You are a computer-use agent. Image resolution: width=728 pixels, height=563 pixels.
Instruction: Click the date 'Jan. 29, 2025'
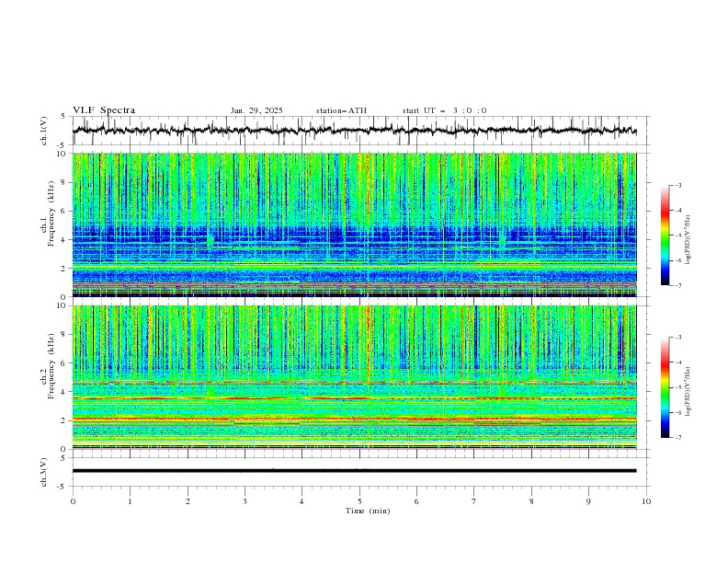(256, 110)
